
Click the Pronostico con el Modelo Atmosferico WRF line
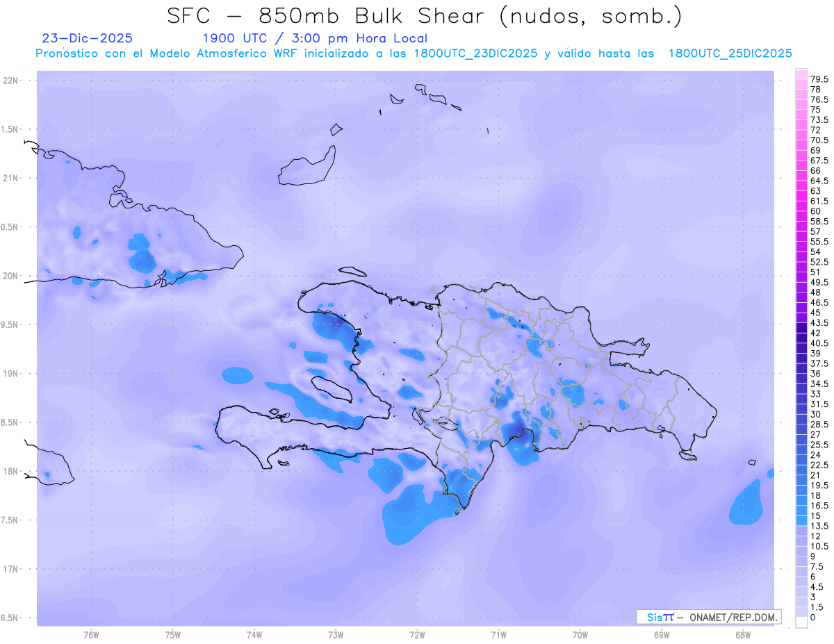(414, 53)
